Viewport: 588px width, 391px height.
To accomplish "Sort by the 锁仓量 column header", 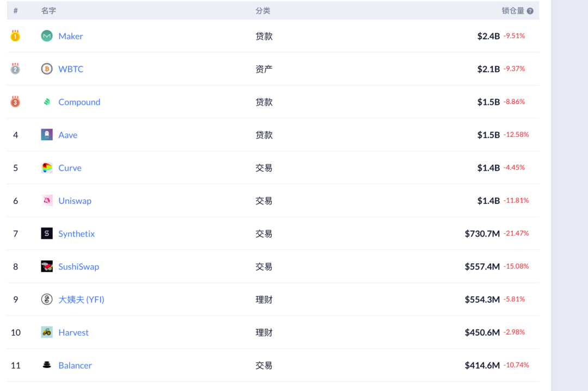I will point(512,11).
